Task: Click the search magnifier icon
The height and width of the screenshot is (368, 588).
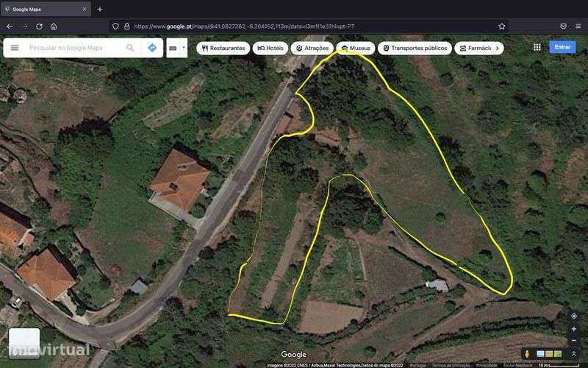Action: point(130,48)
